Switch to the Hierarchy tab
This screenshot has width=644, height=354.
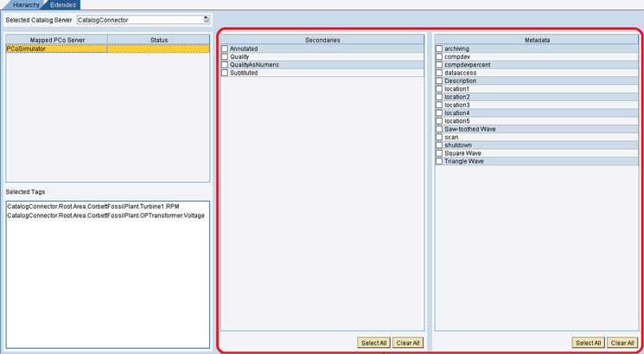pos(25,5)
